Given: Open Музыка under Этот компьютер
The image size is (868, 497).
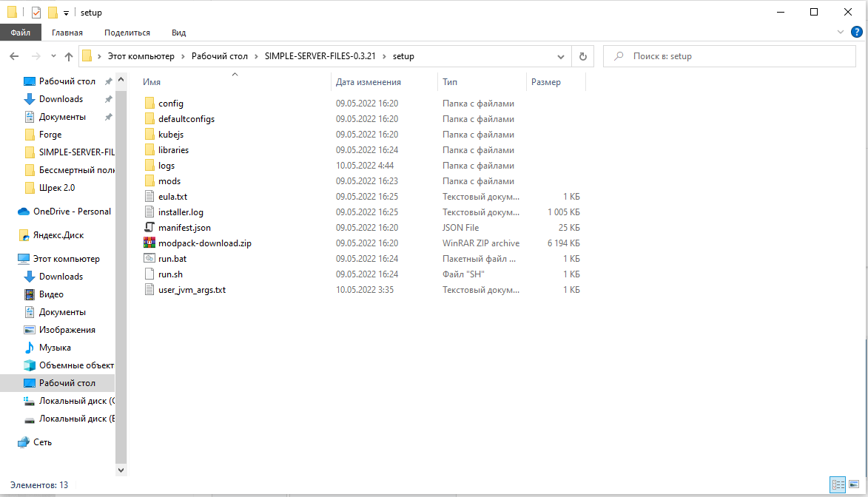Looking at the screenshot, I should pos(55,348).
